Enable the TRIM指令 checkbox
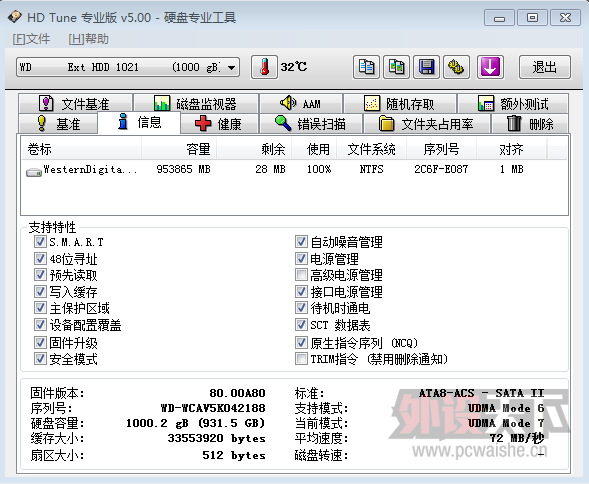The height and width of the screenshot is (484, 589). pyautogui.click(x=301, y=358)
